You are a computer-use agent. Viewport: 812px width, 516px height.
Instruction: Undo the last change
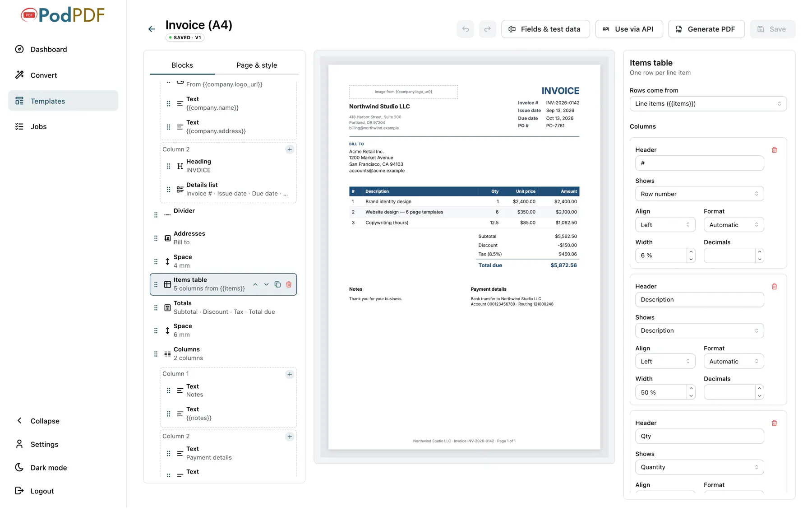[x=465, y=29]
